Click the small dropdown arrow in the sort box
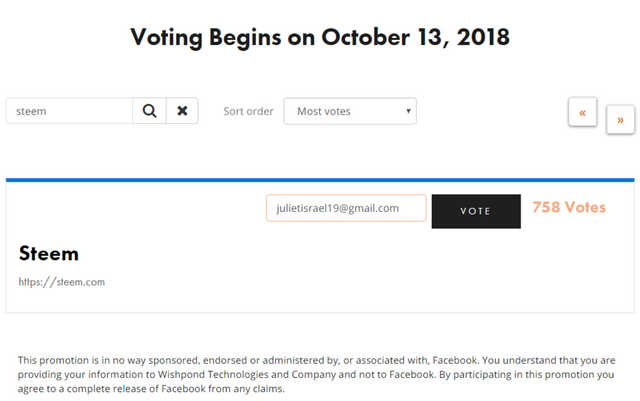This screenshot has width=640, height=401. point(408,111)
